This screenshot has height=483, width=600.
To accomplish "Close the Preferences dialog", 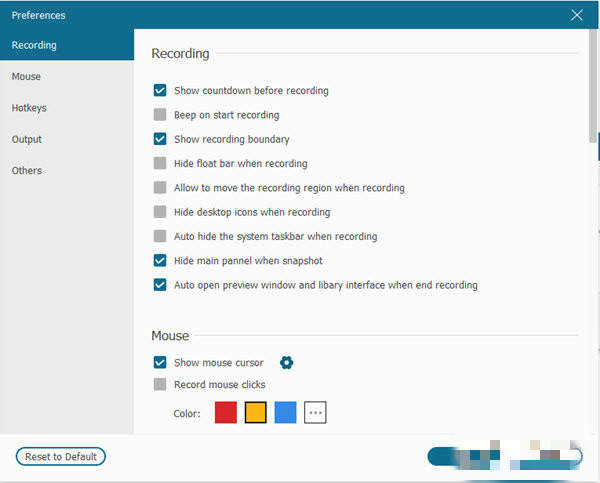I will pyautogui.click(x=577, y=15).
